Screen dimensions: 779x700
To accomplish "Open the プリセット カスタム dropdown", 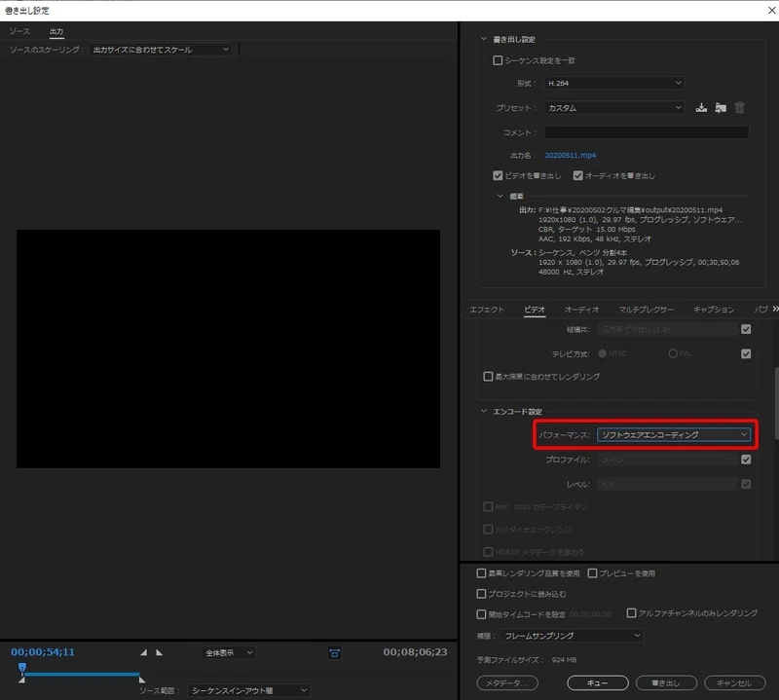I will tap(614, 108).
